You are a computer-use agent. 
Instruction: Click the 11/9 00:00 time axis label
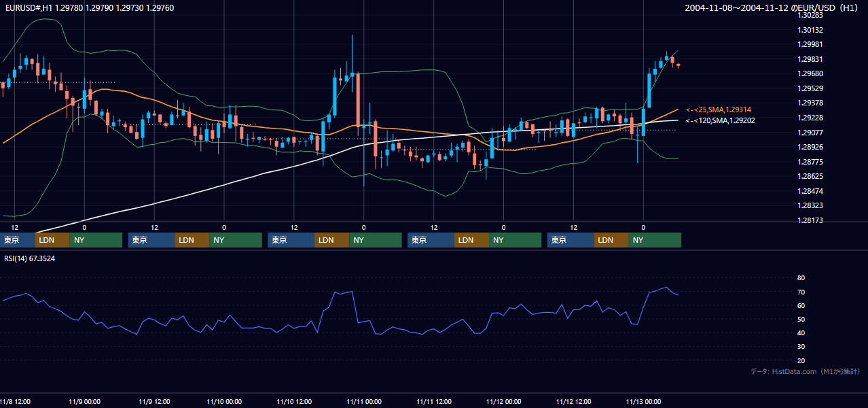pos(84,401)
